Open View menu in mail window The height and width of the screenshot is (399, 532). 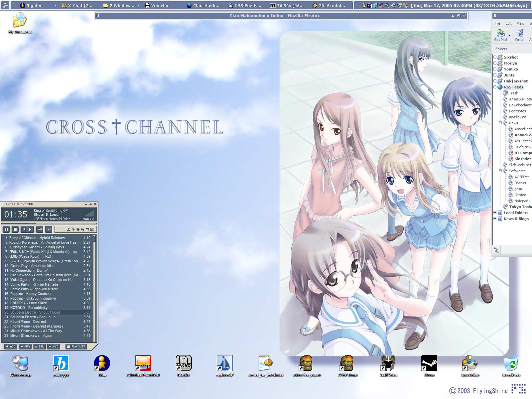tap(520, 23)
